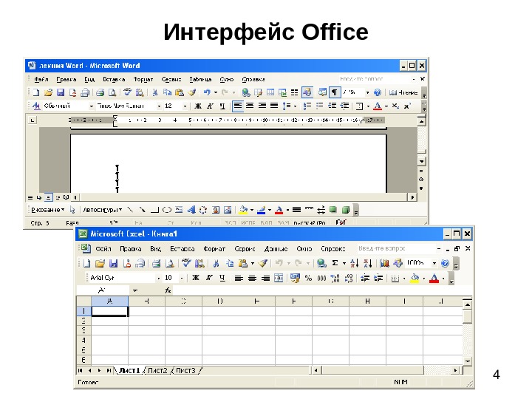
Task: Click the Paste icon in Excel toolbar
Action: click(243, 263)
